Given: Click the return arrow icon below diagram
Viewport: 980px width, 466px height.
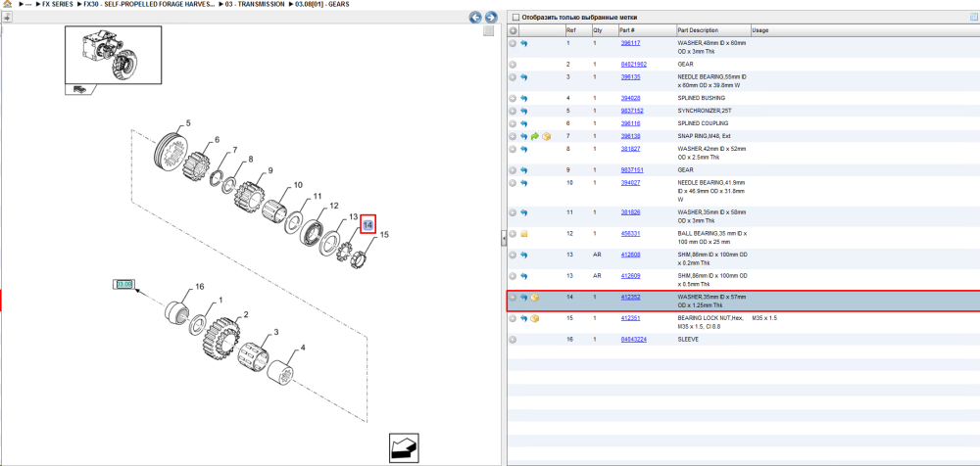Looking at the screenshot, I should [x=404, y=447].
